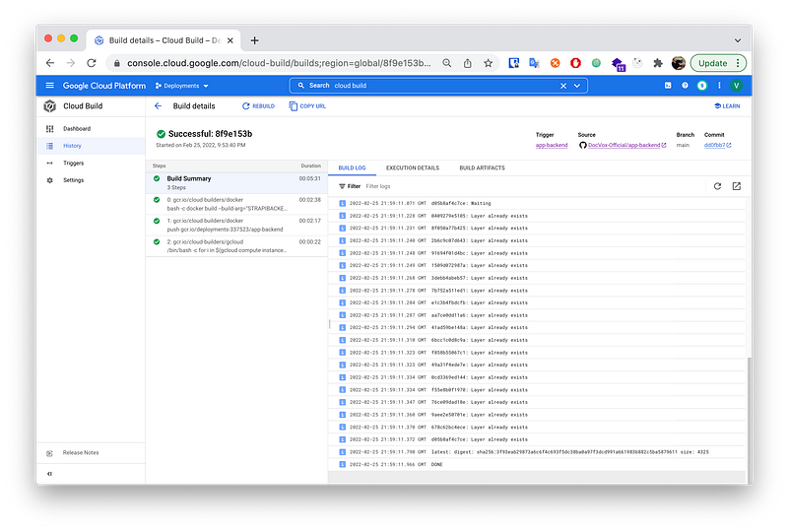Switch to the BUILD ARTIFACTS tab
Viewport: 788px width, 532px height.
pos(482,167)
